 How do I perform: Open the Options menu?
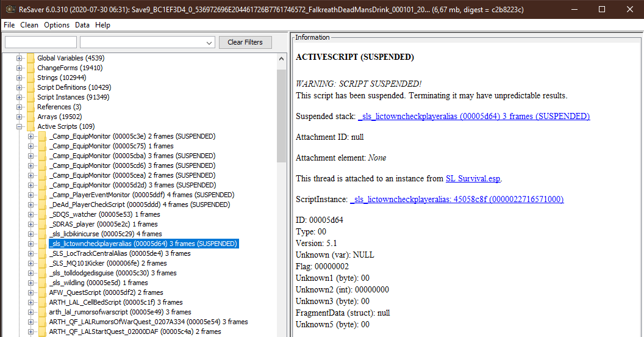click(57, 25)
